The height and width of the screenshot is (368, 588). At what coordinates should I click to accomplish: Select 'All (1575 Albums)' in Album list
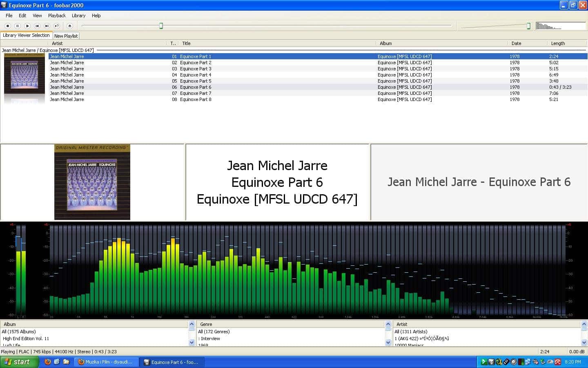pyautogui.click(x=19, y=332)
